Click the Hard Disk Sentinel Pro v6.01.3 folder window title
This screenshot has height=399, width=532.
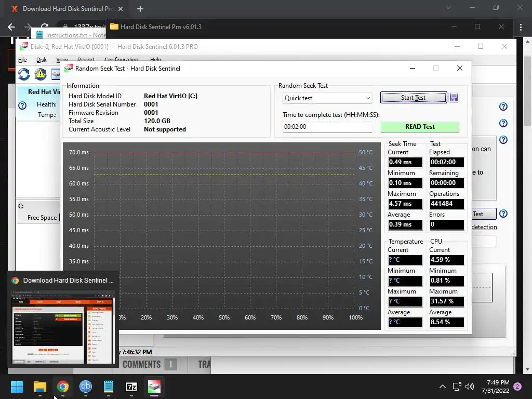pyautogui.click(x=161, y=27)
